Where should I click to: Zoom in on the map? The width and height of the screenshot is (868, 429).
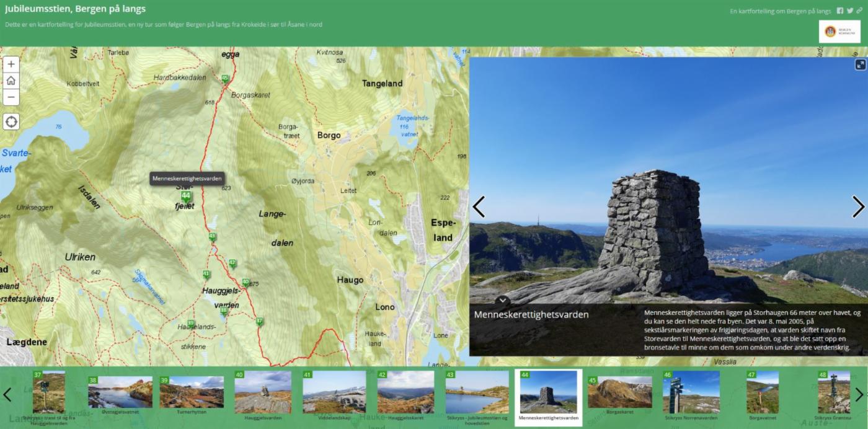coord(11,64)
